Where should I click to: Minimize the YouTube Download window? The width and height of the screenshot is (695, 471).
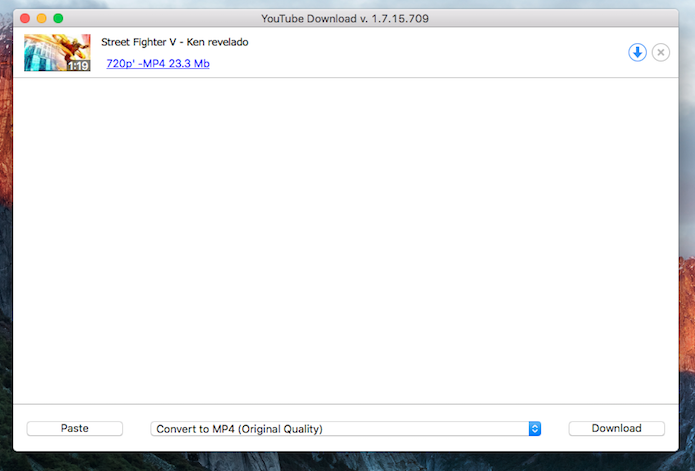(42, 18)
